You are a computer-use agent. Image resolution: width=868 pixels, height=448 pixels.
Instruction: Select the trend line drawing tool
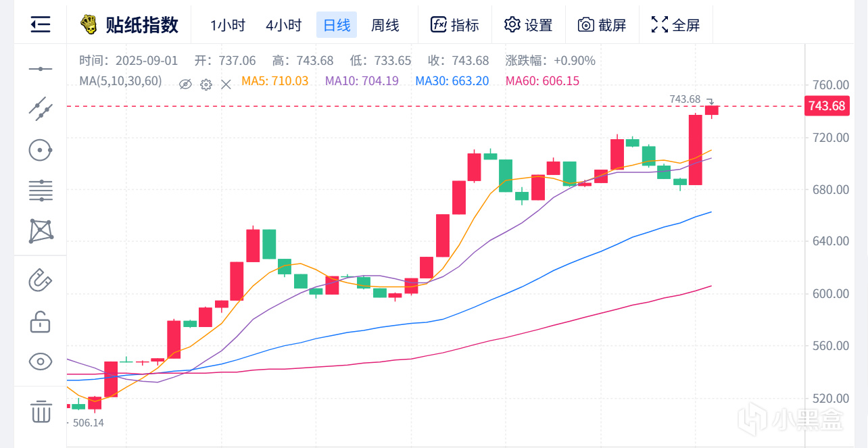41,108
